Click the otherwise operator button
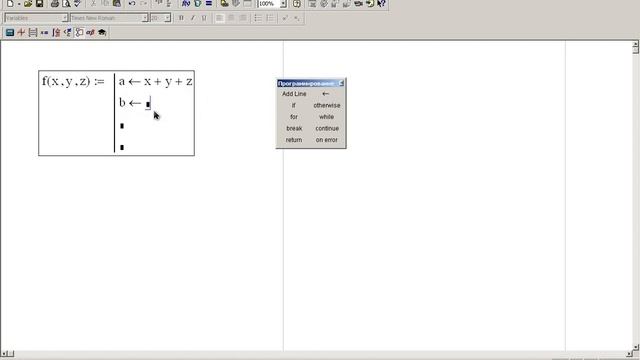The width and height of the screenshot is (640, 360). 327,105
